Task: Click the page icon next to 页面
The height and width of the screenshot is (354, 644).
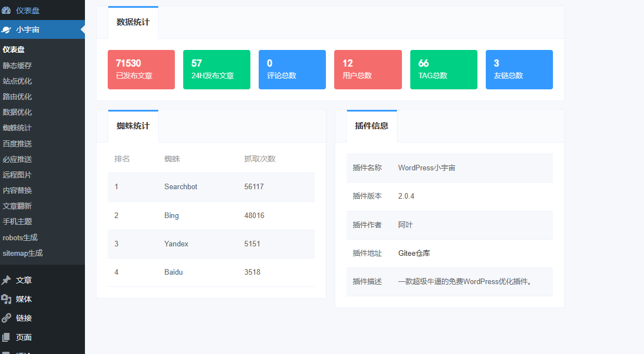Action: click(x=7, y=337)
